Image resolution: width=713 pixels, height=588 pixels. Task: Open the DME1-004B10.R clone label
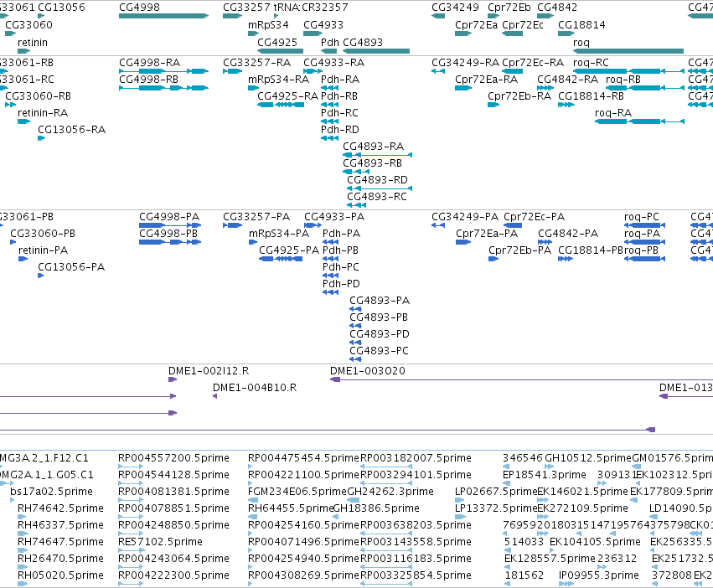tap(255, 388)
